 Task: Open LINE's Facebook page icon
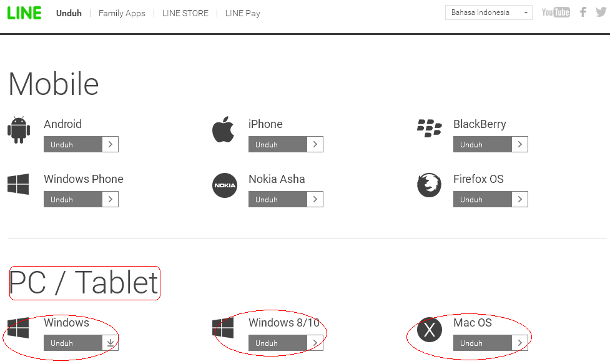583,12
